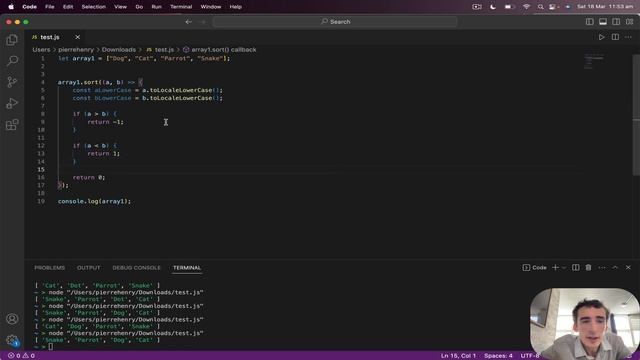Open the Source Control view

12,82
